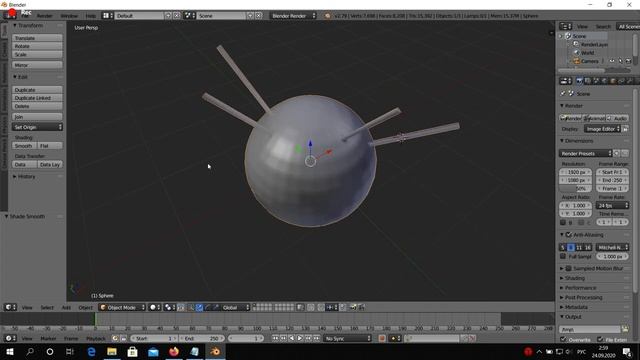The width and height of the screenshot is (640, 360).
Task: Open the Help menu in top bar
Action: (91, 16)
